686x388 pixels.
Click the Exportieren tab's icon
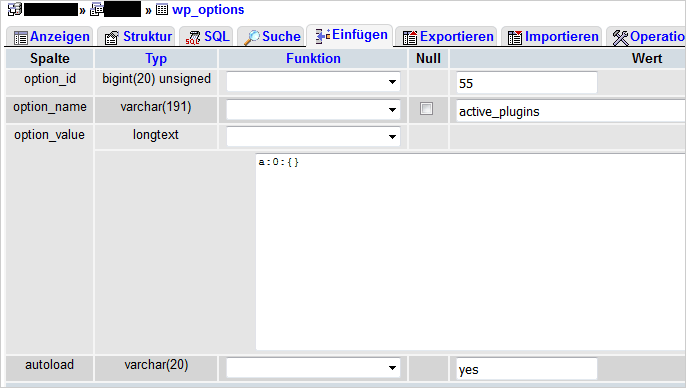[410, 38]
